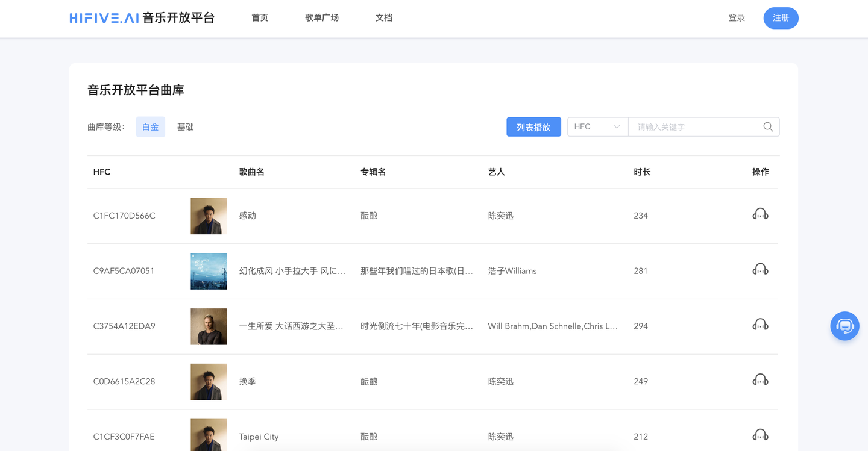The width and height of the screenshot is (868, 451).
Task: Play Taipei City via its headphone icon
Action: 760,436
